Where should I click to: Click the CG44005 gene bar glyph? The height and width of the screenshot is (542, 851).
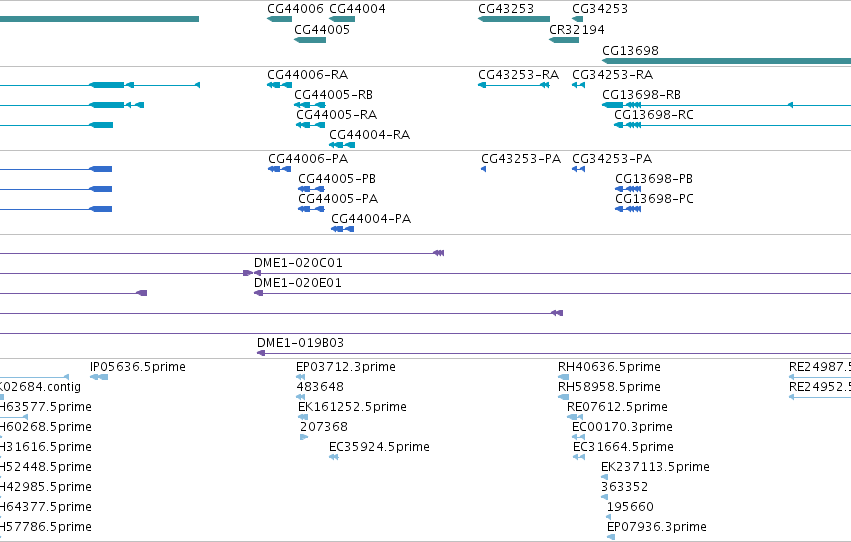pyautogui.click(x=310, y=40)
